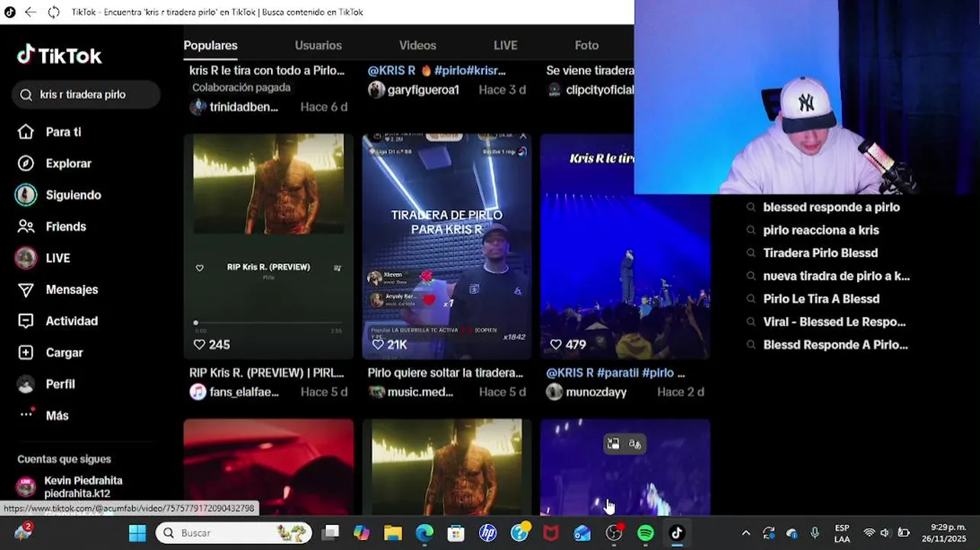Click the ESP LAA language indicator
The width and height of the screenshot is (980, 550).
pyautogui.click(x=842, y=532)
